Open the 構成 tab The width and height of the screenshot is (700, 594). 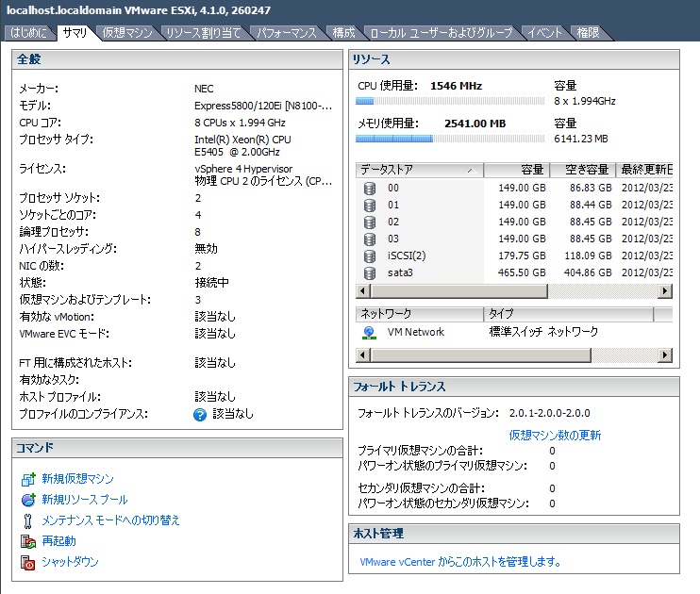coord(343,33)
